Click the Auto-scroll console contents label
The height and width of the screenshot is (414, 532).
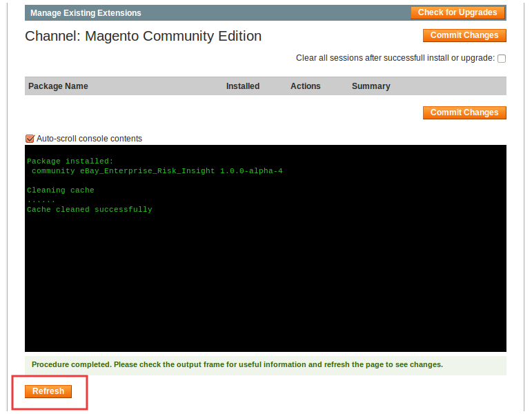point(89,139)
